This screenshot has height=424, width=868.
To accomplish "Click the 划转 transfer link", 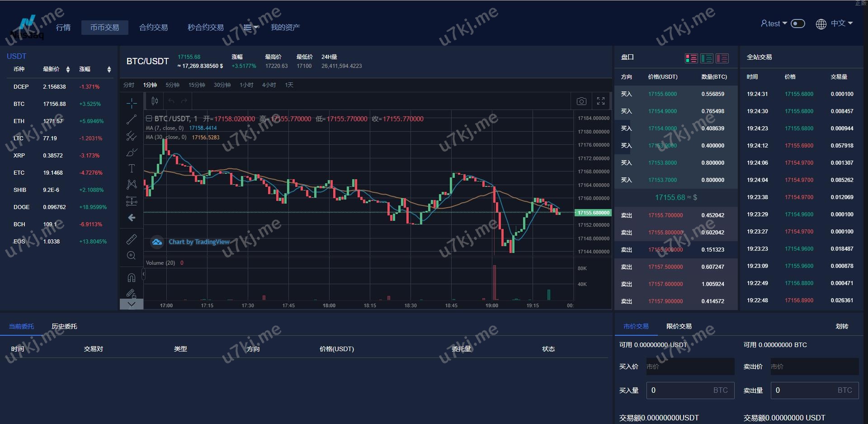I will (842, 326).
